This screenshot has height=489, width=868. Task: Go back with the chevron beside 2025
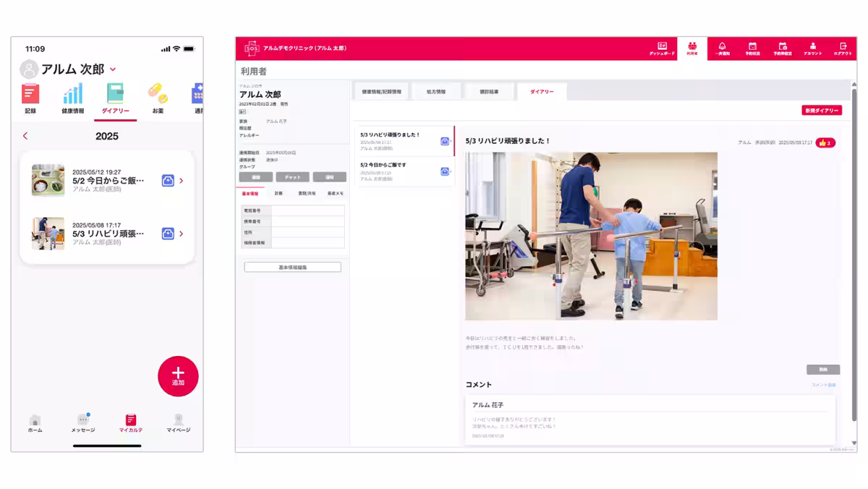coord(25,136)
